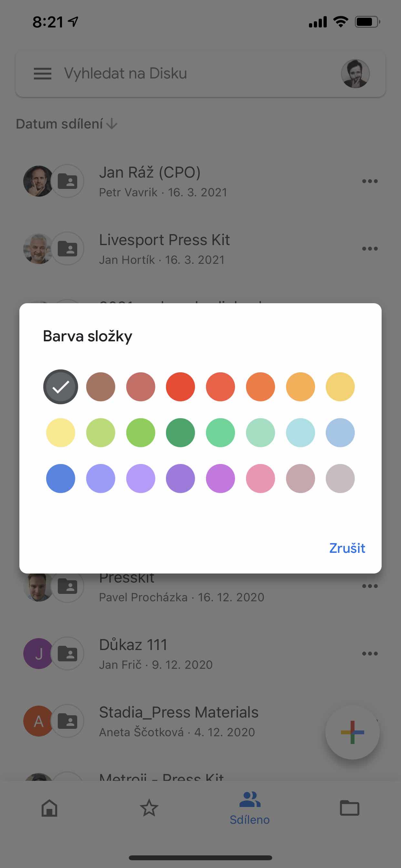Open the Stadia_Press Materials folder
This screenshot has width=401, height=868.
click(x=179, y=721)
